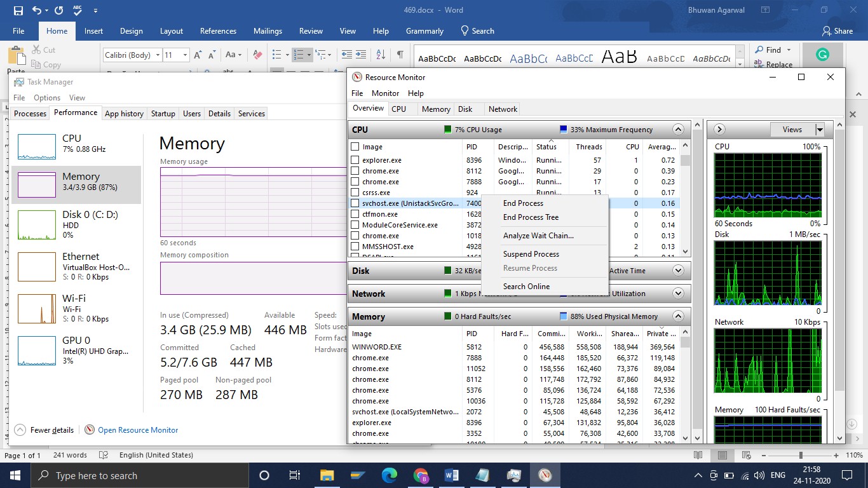Decrease font size in Word ribbon
Screen dimensions: 868x488
click(x=211, y=55)
